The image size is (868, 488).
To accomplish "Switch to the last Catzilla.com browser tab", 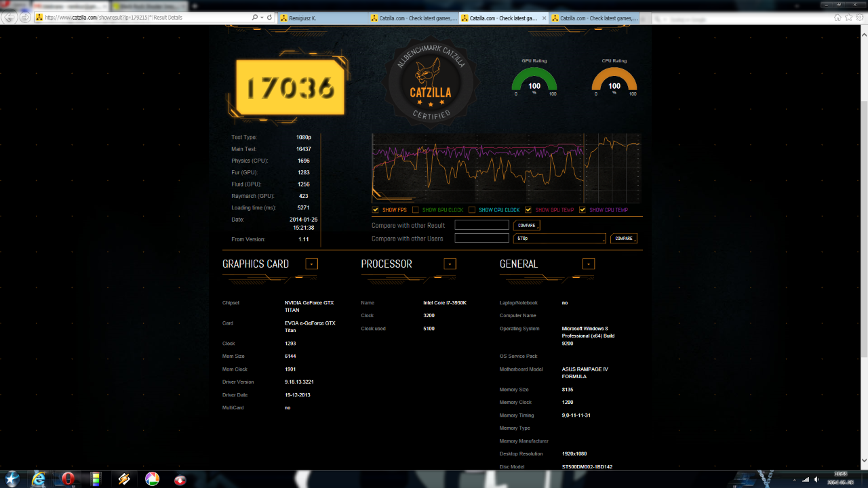I will [594, 18].
